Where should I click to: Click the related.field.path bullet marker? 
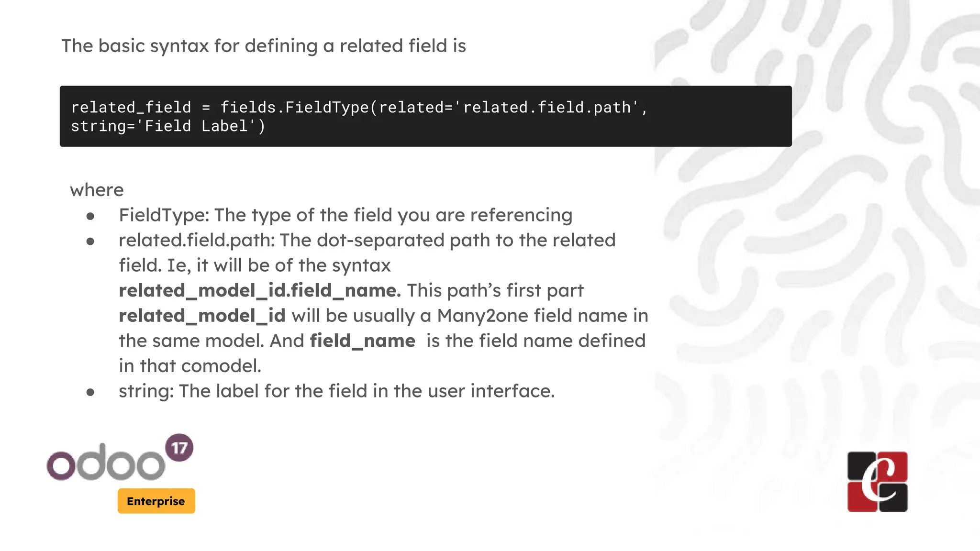(90, 242)
